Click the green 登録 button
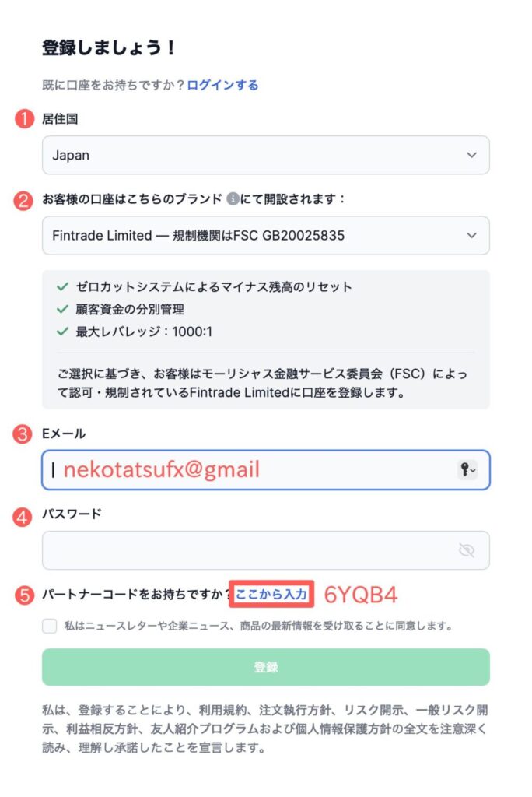532x797 pixels. tap(266, 667)
